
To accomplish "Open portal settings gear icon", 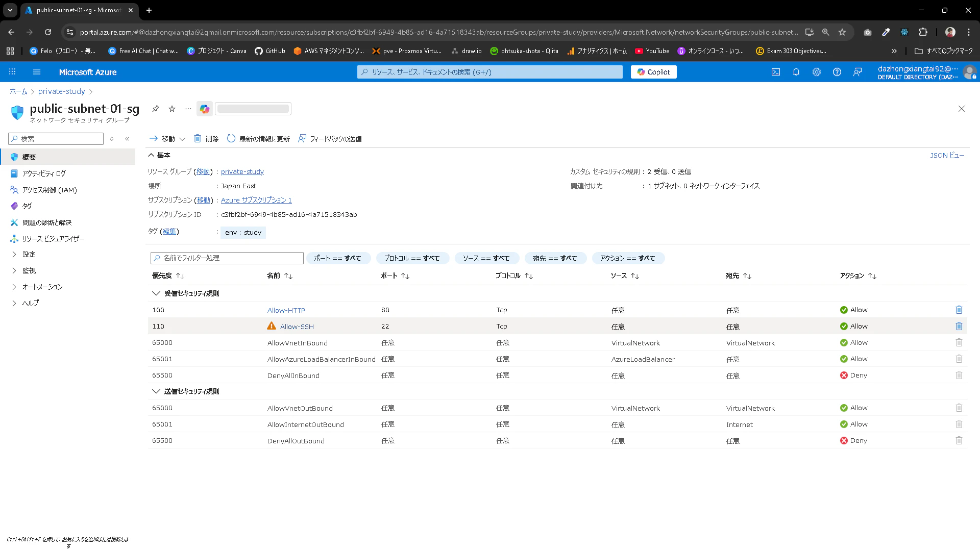I will point(816,72).
